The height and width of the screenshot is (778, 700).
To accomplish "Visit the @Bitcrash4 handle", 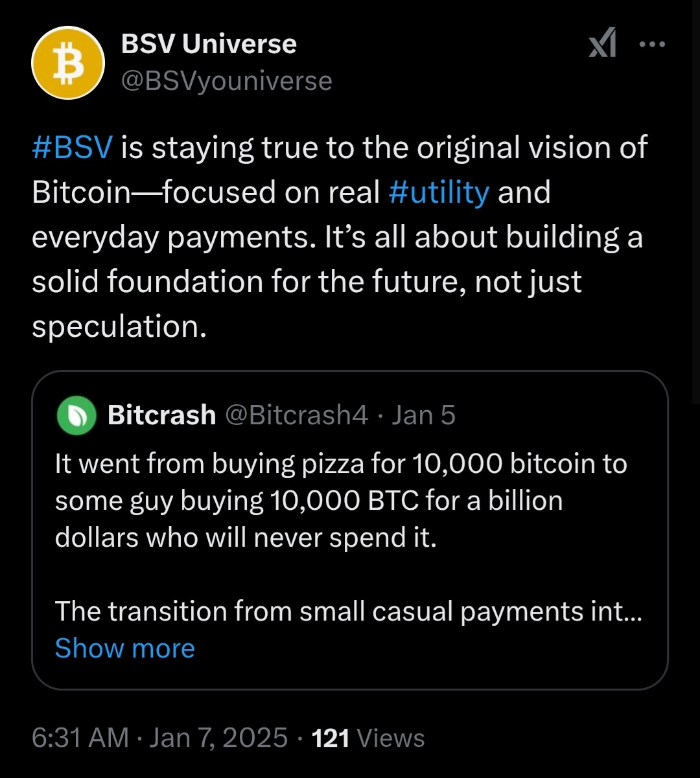I will (x=296, y=415).
